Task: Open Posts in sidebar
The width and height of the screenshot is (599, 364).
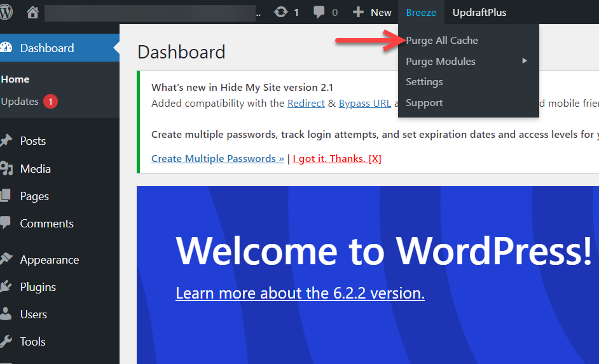Action: tap(33, 141)
